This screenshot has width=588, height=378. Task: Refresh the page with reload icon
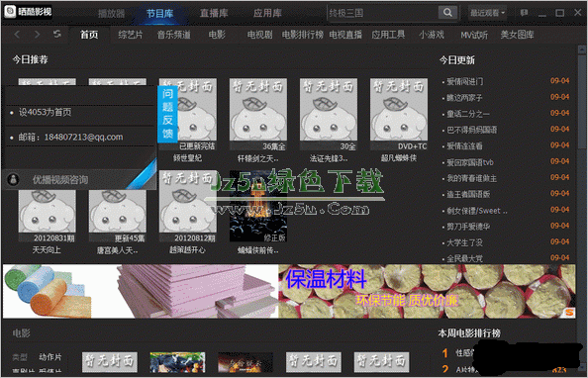pyautogui.click(x=57, y=34)
